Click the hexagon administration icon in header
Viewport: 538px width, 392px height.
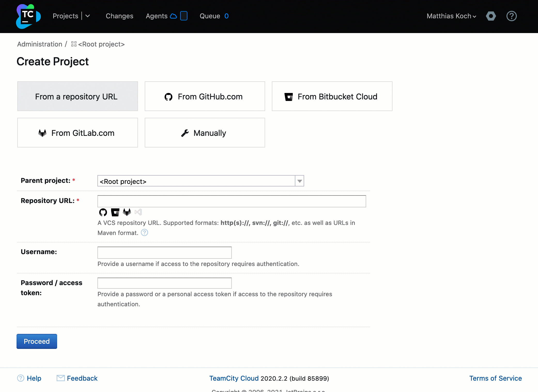[491, 16]
